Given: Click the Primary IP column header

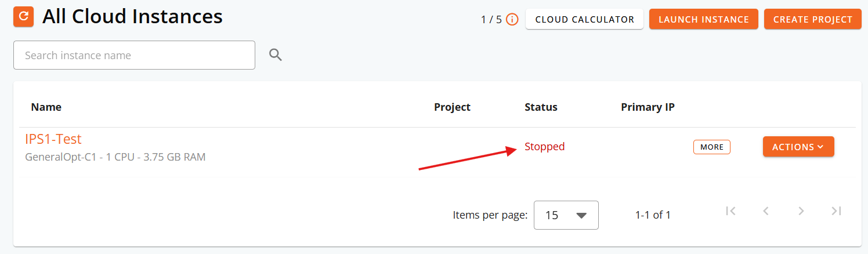Looking at the screenshot, I should pyautogui.click(x=648, y=107).
